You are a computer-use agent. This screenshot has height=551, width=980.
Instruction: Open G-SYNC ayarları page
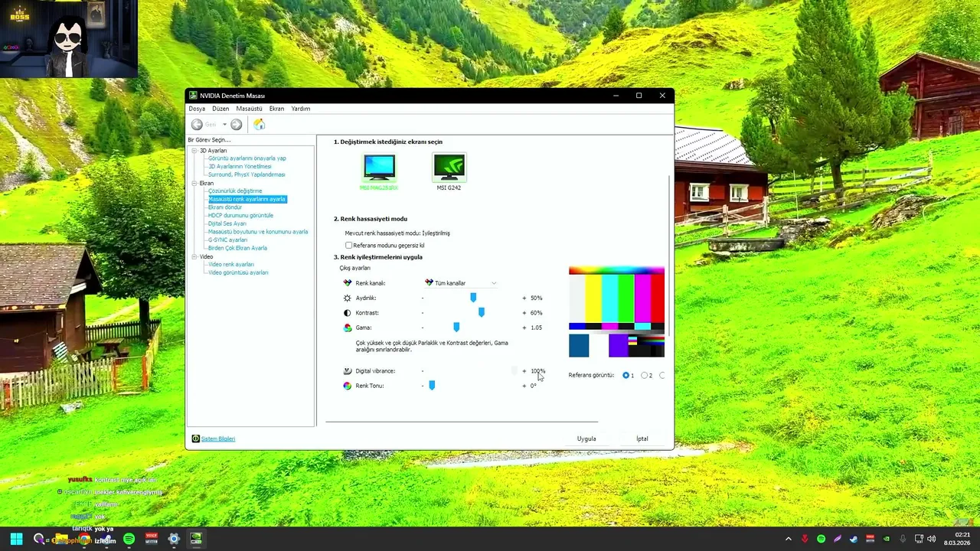[x=228, y=240]
